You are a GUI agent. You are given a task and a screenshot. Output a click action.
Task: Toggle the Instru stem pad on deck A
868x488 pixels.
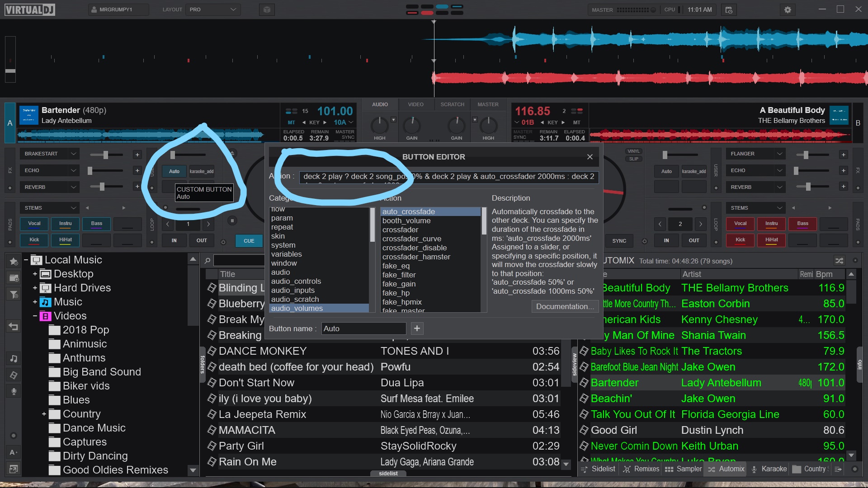(66, 224)
